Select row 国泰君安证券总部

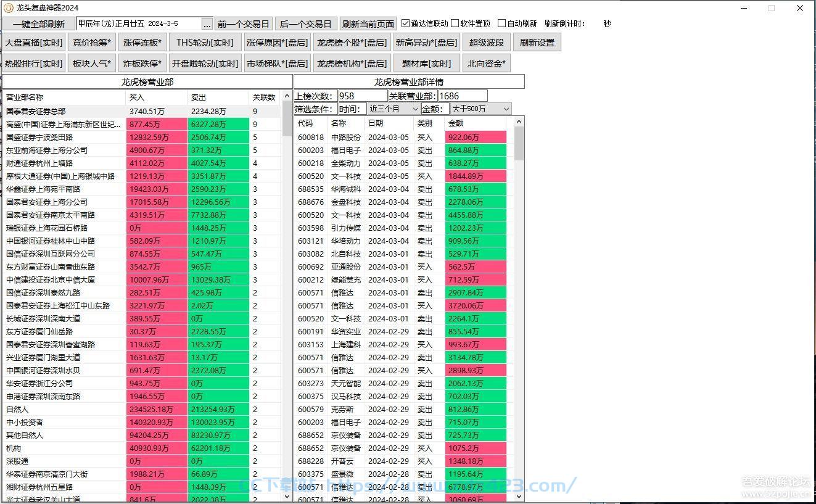[x=142, y=111]
